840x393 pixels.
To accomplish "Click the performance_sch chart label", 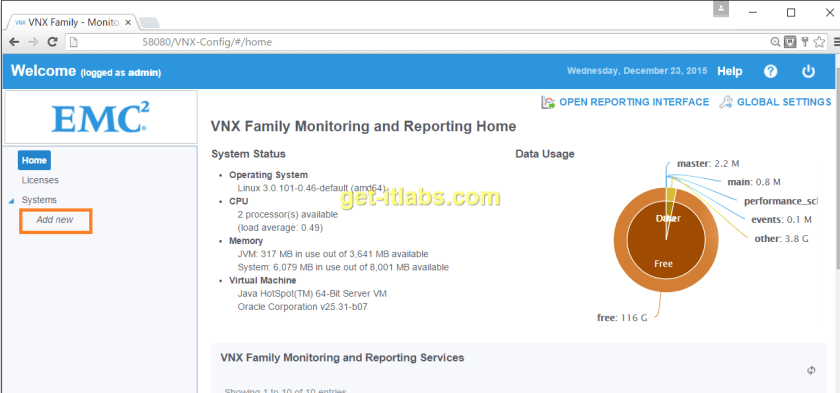I will click(x=781, y=201).
